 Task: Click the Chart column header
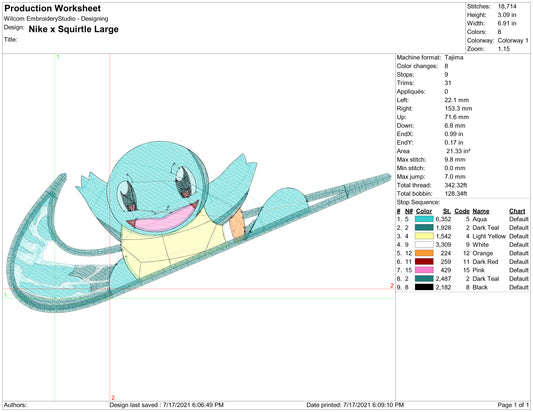point(517,211)
